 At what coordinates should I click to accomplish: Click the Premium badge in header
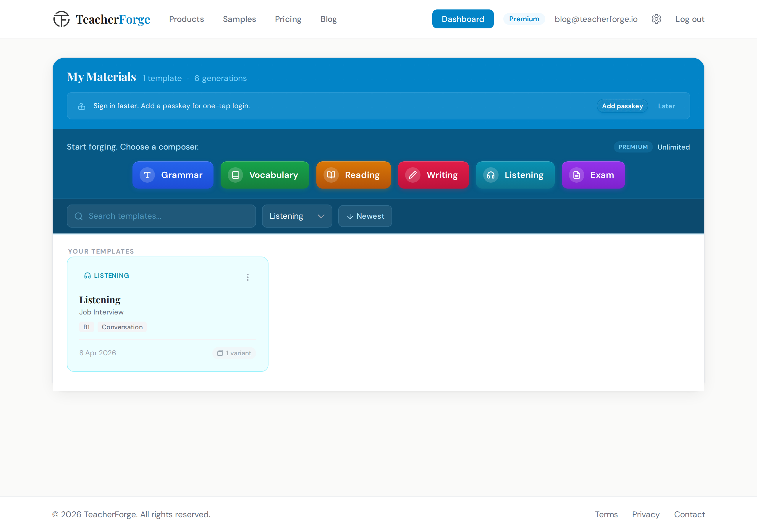[524, 19]
